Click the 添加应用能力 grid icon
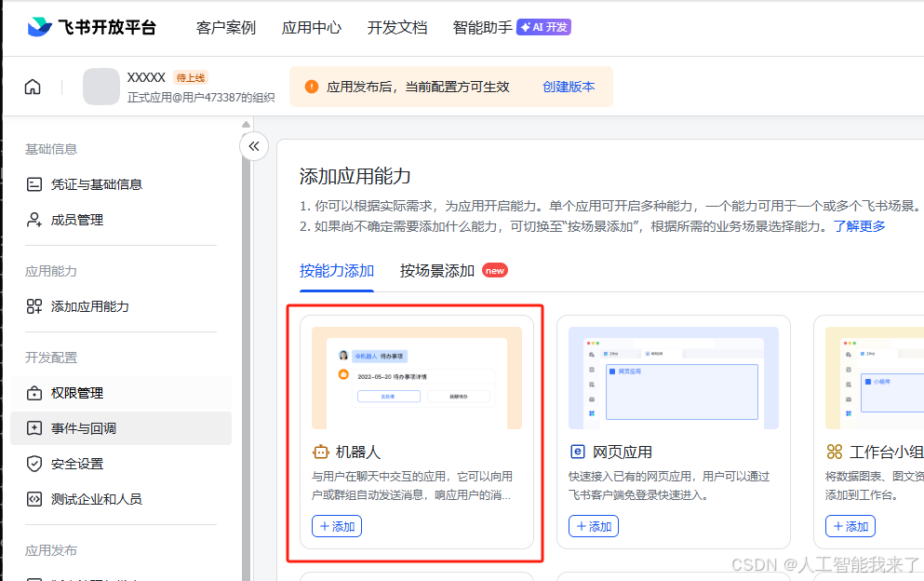This screenshot has height=581, width=924. click(x=34, y=306)
